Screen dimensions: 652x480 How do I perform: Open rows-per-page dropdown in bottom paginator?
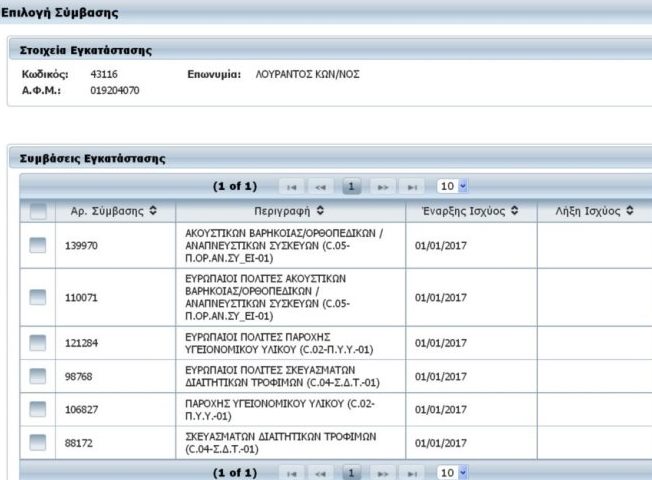(452, 473)
